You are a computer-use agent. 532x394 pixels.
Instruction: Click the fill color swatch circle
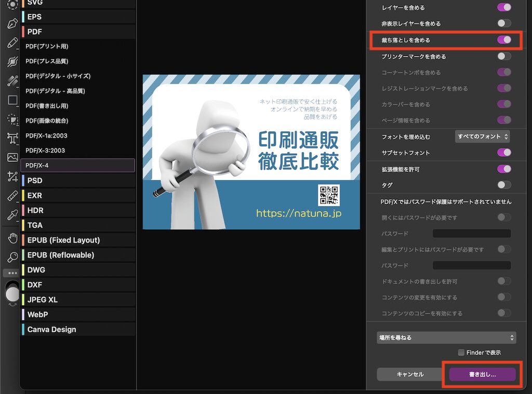[11, 294]
